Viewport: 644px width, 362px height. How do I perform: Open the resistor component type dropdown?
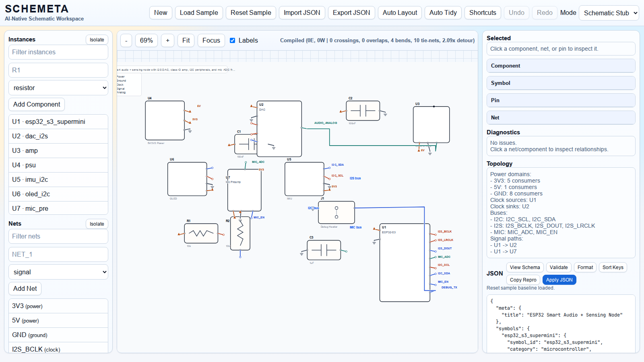click(58, 88)
